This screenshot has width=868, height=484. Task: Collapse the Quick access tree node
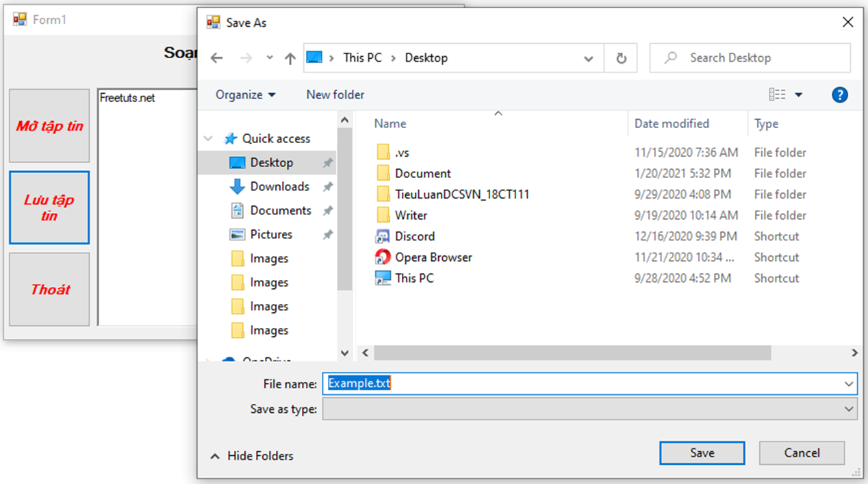(x=208, y=139)
